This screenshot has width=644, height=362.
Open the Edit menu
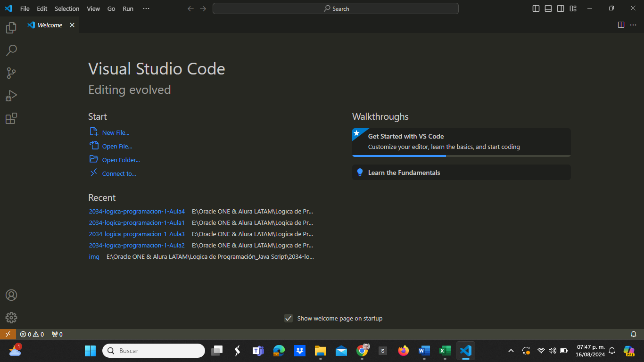click(42, 8)
